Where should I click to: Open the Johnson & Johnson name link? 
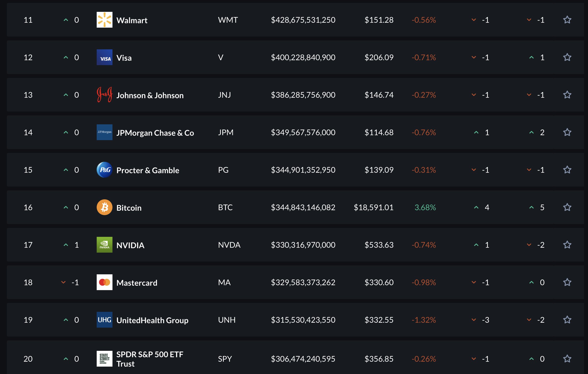(150, 95)
